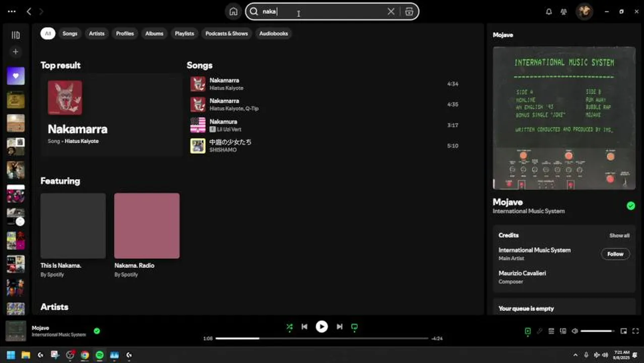The image size is (644, 363).
Task: Open the user profile avatar menu
Action: [x=585, y=12]
